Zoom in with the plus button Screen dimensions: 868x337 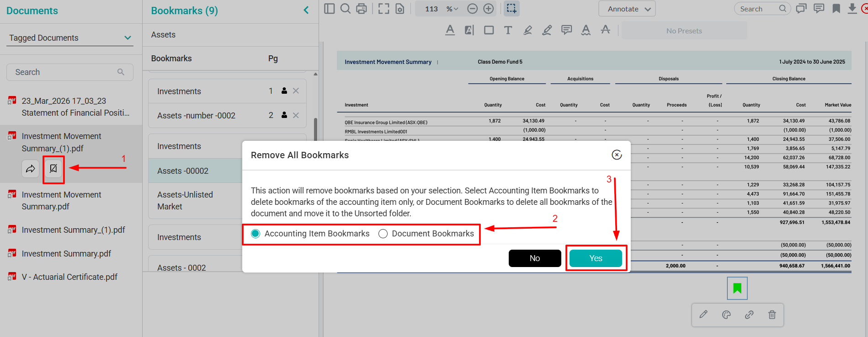click(489, 9)
